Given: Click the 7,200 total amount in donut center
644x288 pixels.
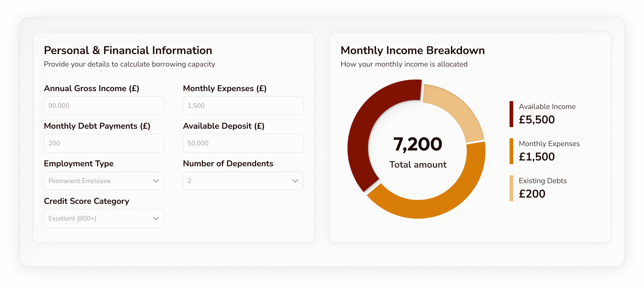Looking at the screenshot, I should tap(418, 144).
